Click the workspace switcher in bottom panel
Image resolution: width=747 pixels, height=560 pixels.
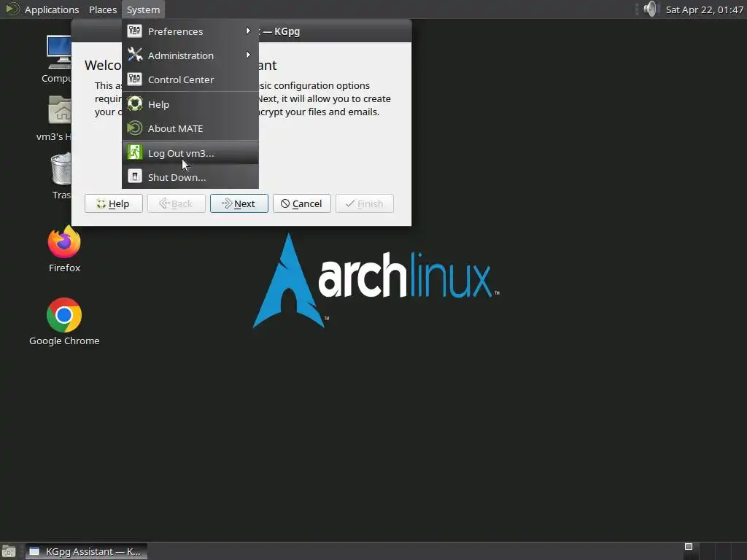[713, 551]
